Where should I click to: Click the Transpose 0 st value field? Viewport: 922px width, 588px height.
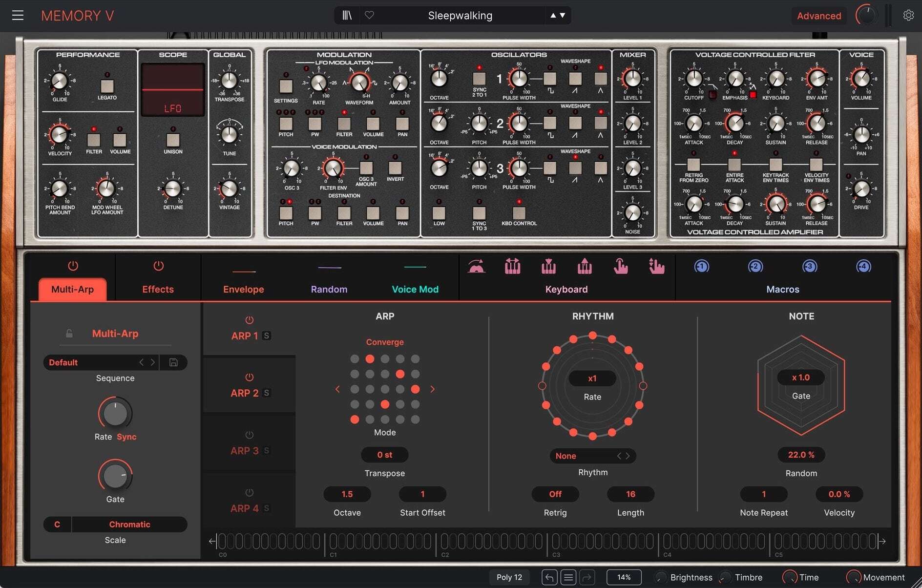coord(385,455)
